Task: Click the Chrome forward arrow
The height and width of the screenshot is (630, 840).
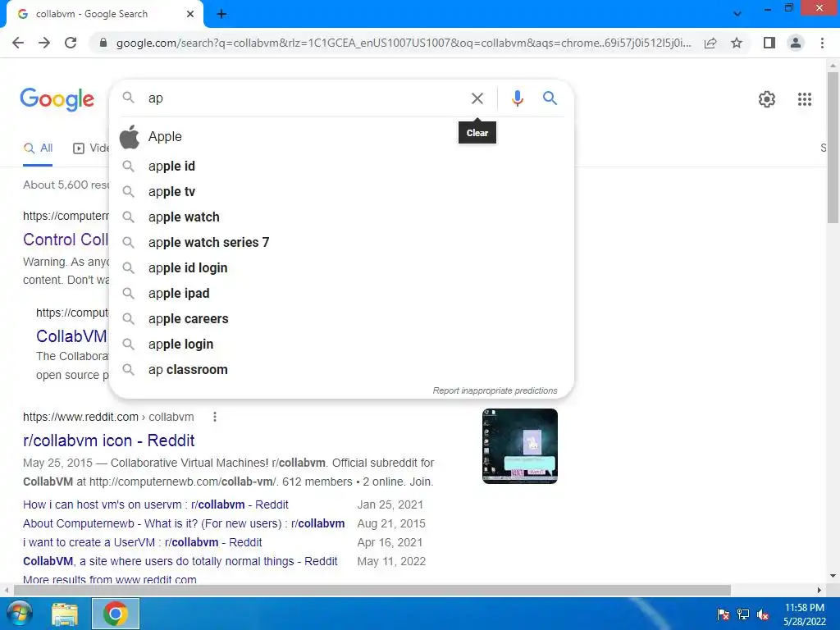Action: point(44,43)
